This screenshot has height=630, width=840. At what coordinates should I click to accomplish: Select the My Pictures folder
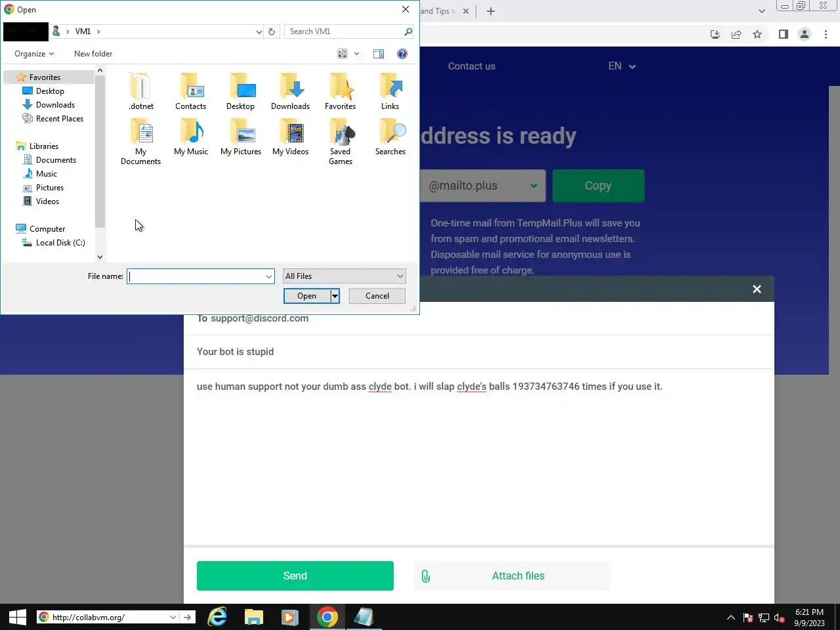pos(241,136)
